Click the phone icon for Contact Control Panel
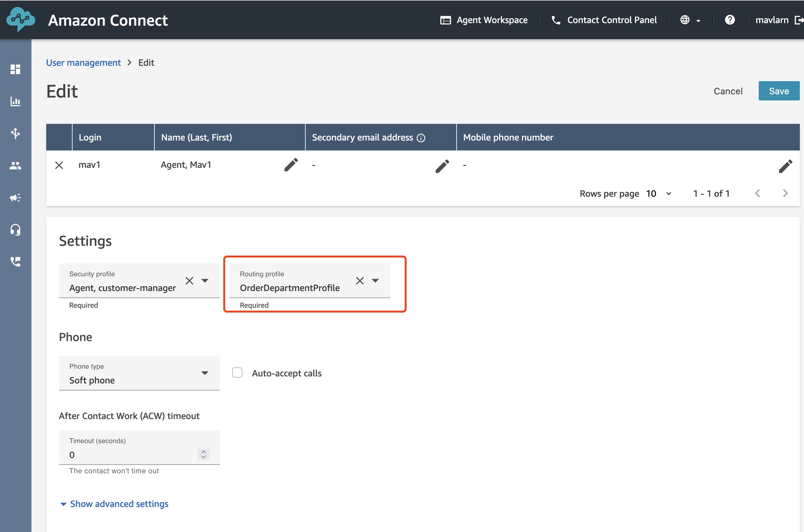 pos(556,20)
